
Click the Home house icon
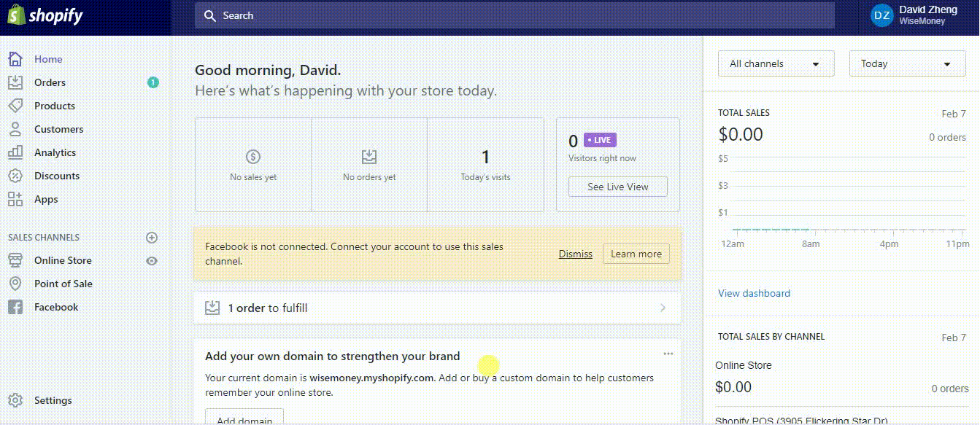click(x=15, y=59)
